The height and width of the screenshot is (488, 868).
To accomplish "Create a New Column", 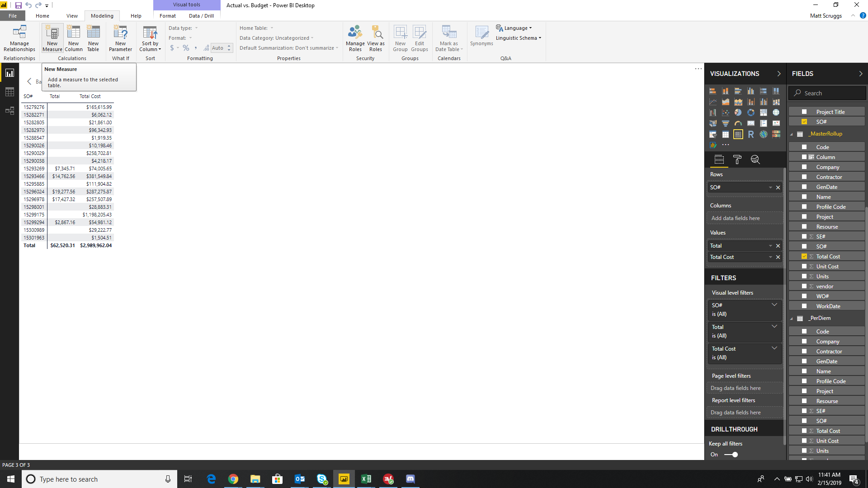I will coord(74,38).
